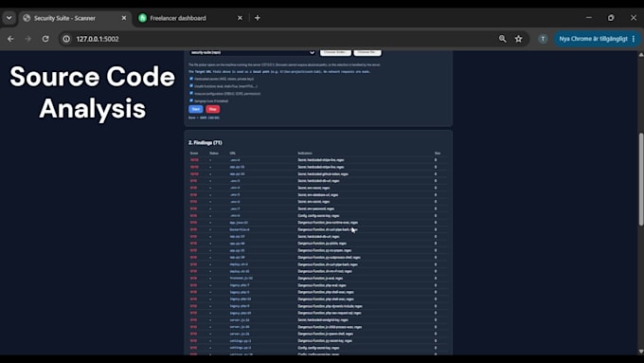
Task: Reload the current page
Action: (45, 39)
